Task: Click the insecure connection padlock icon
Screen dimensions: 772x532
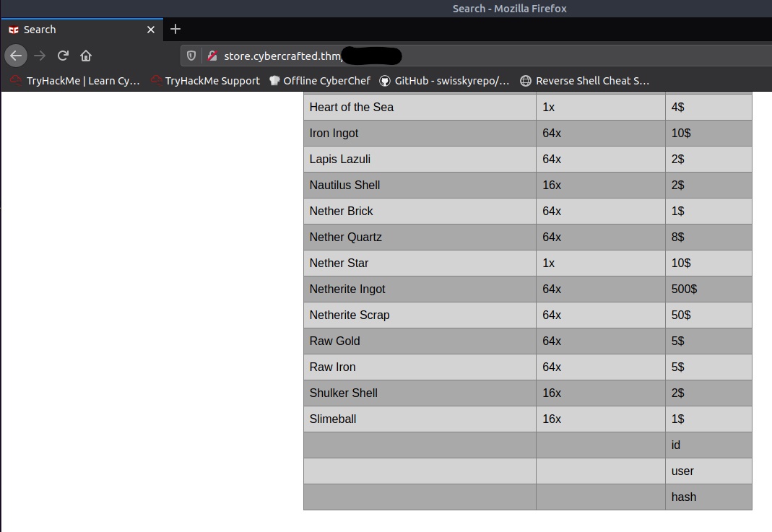Action: point(212,56)
